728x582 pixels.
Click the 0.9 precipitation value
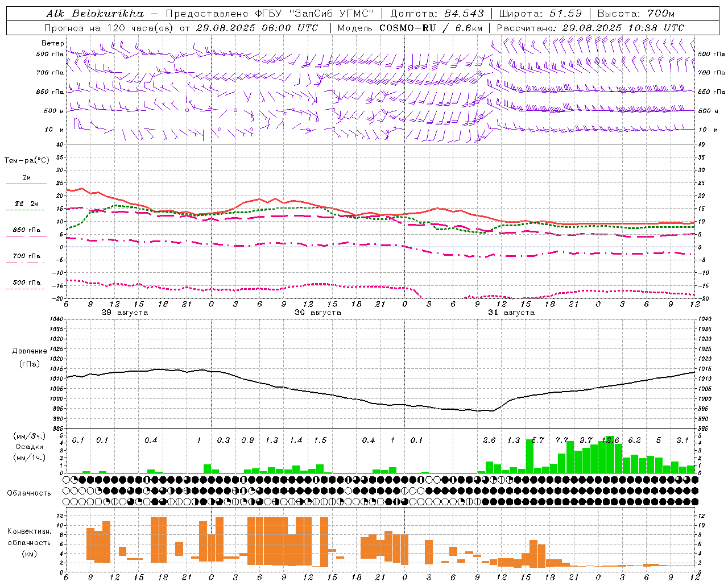pos(247,440)
